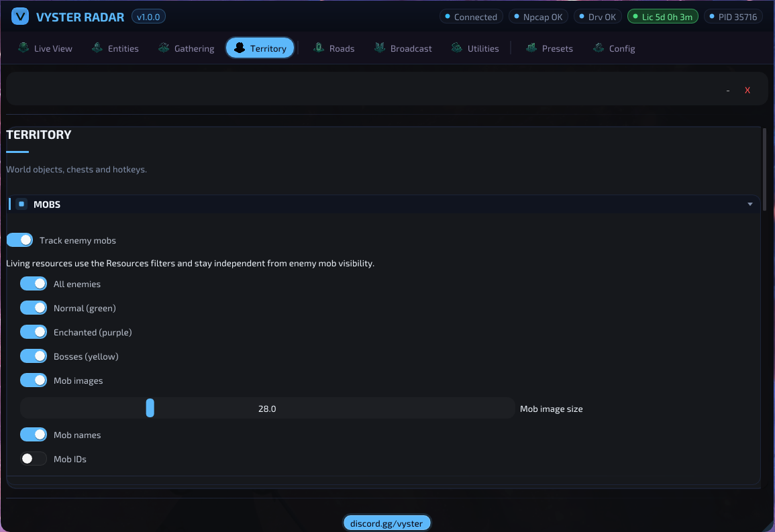The image size is (775, 532).
Task: Turn off Mob images toggle
Action: (34, 380)
